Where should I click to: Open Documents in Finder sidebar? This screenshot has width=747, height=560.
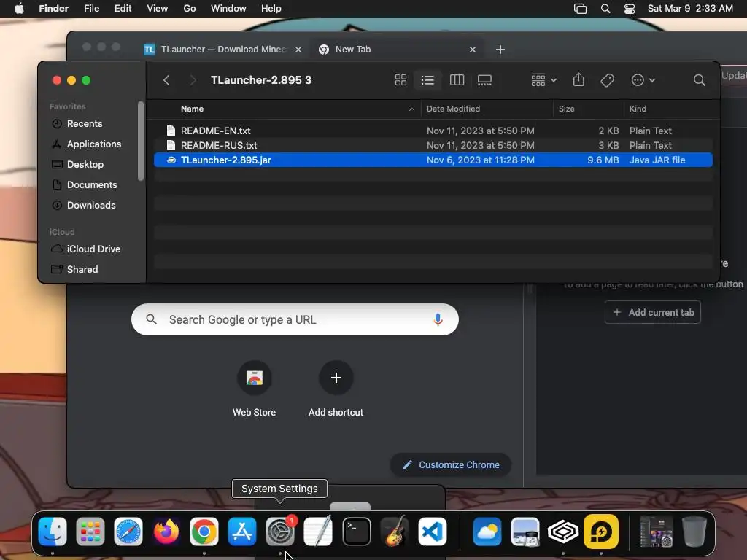pyautogui.click(x=91, y=185)
